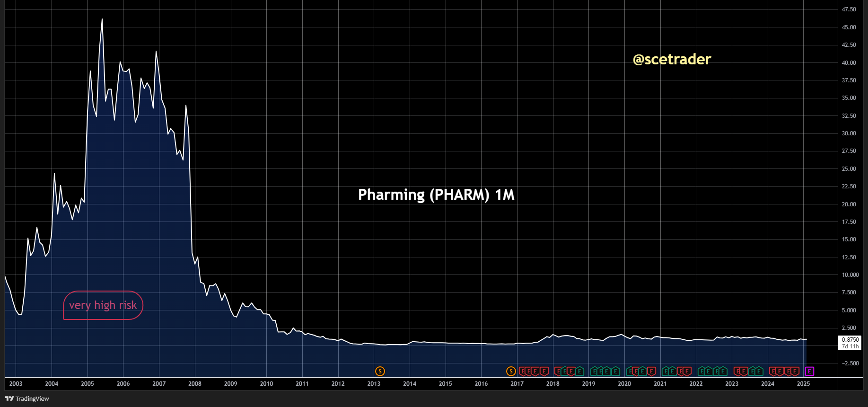Select the '@scetrader' text annotation
868x407 pixels.
(x=672, y=59)
